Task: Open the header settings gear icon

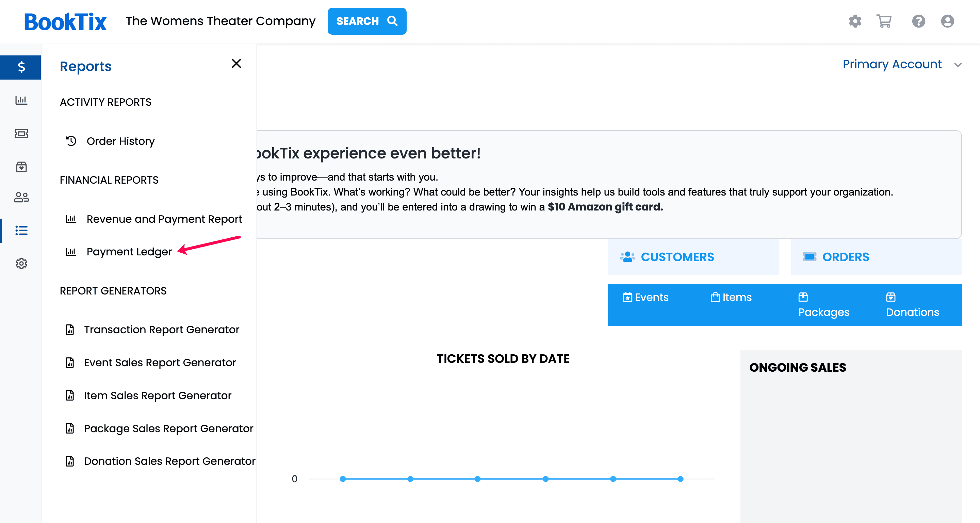Action: point(855,21)
